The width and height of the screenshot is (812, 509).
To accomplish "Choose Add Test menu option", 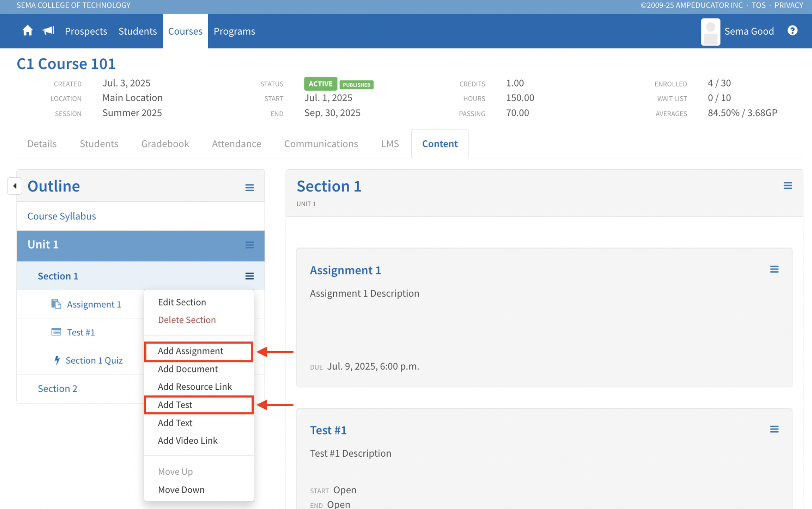I will [175, 405].
